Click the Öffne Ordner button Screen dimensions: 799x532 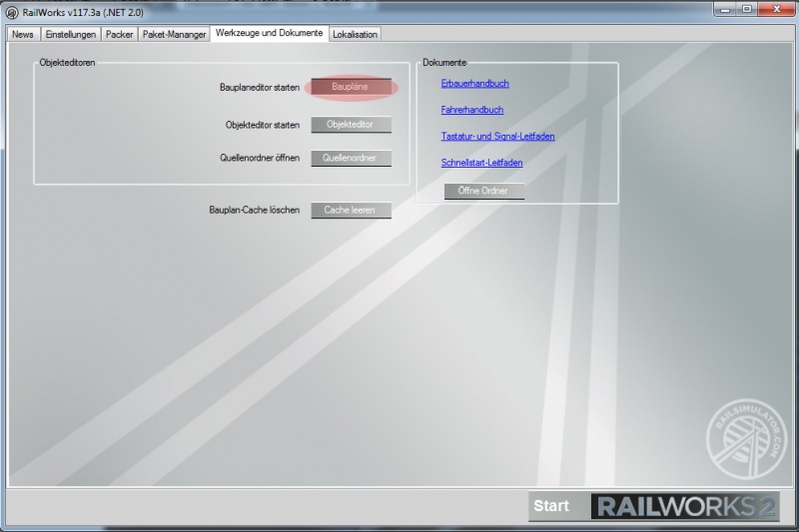pos(484,191)
